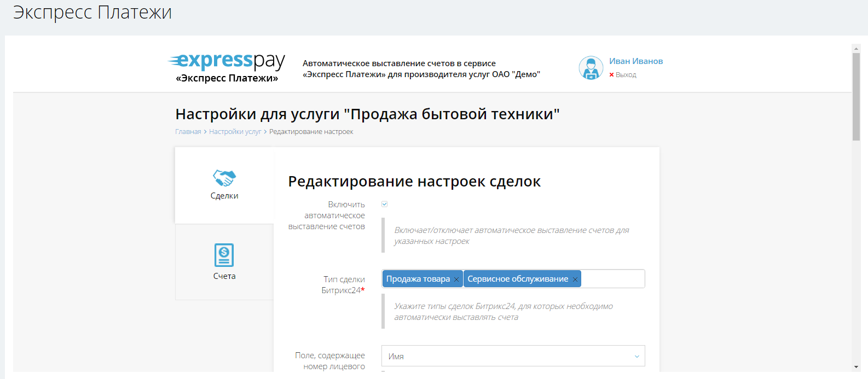Image resolution: width=868 pixels, height=379 pixels.
Task: Click the Укажите типы сделок hint text
Action: click(504, 312)
